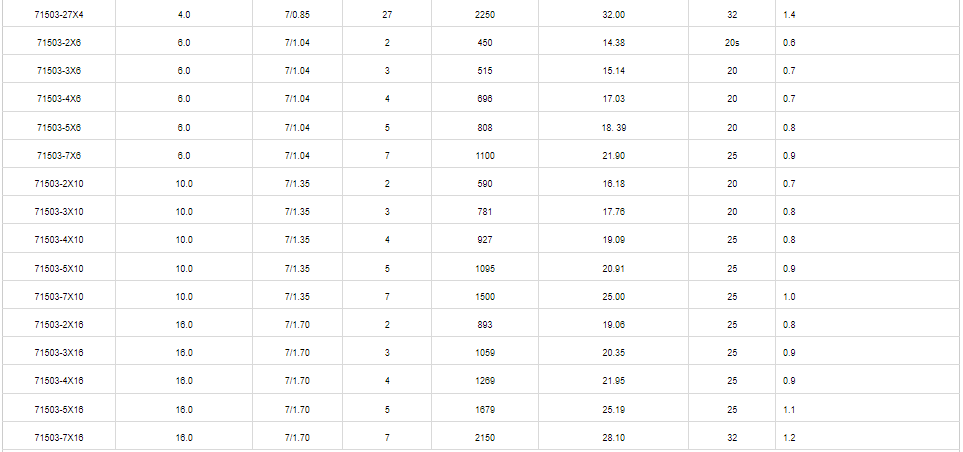Screen dimensions: 963x452
Task: Select the 71503-4X10 row label
Action: [59, 240]
